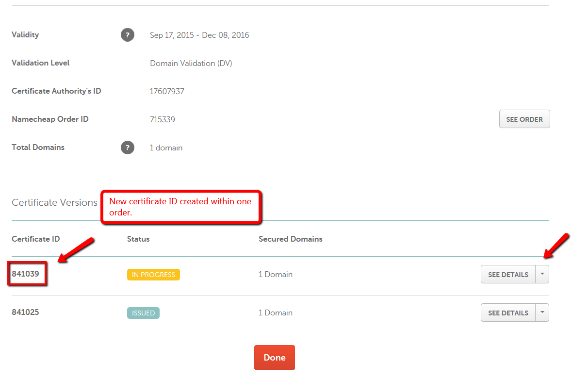588x378 pixels.
Task: Click the Total Domains label
Action: tap(38, 147)
